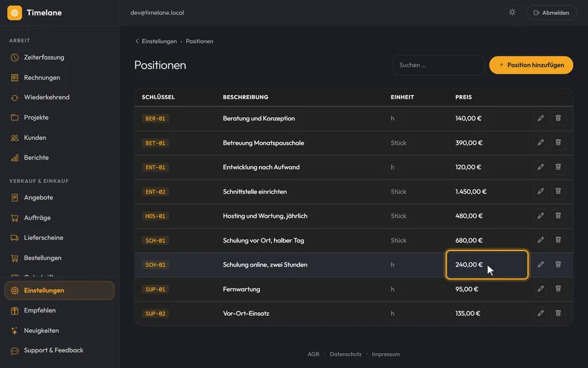Viewport: 588px width, 368px height.
Task: Click the 1.450,00 € price cell
Action: tap(471, 191)
